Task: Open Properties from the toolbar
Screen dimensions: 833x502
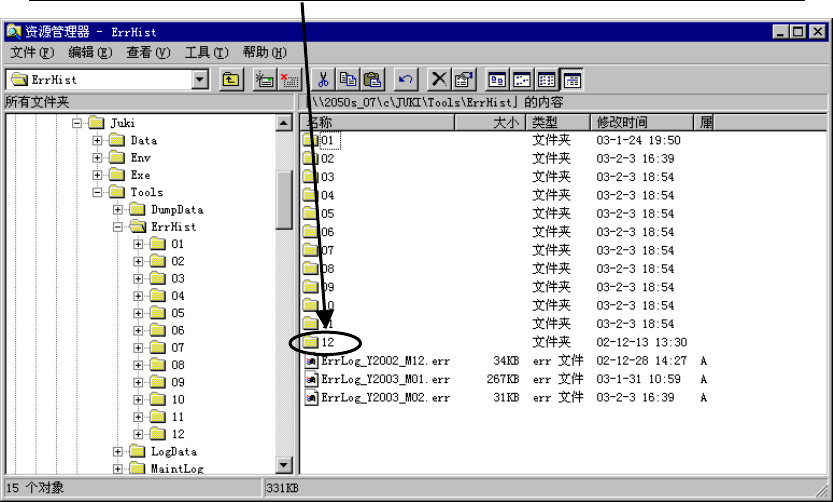Action: [x=463, y=80]
